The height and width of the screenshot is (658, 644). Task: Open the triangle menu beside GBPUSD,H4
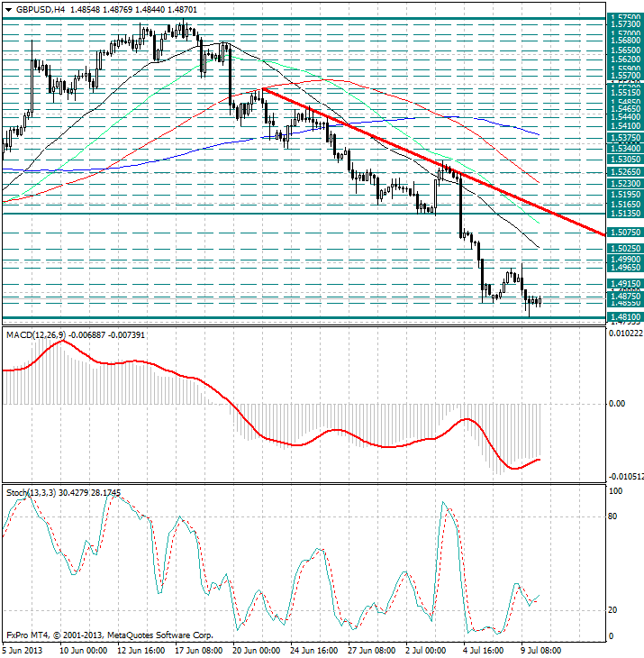point(9,10)
